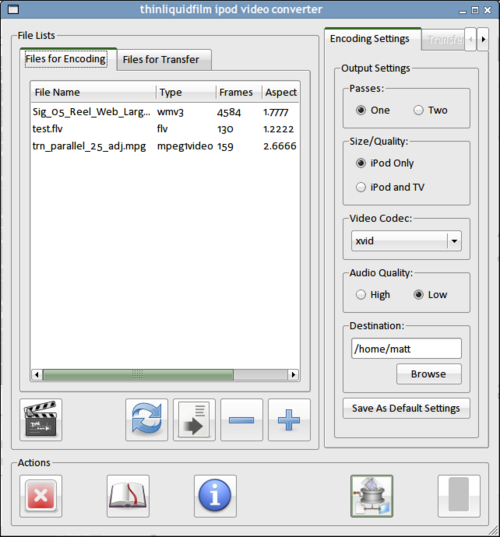Click the 130 frames value
Viewport: 500px width, 537px height.
tap(225, 129)
